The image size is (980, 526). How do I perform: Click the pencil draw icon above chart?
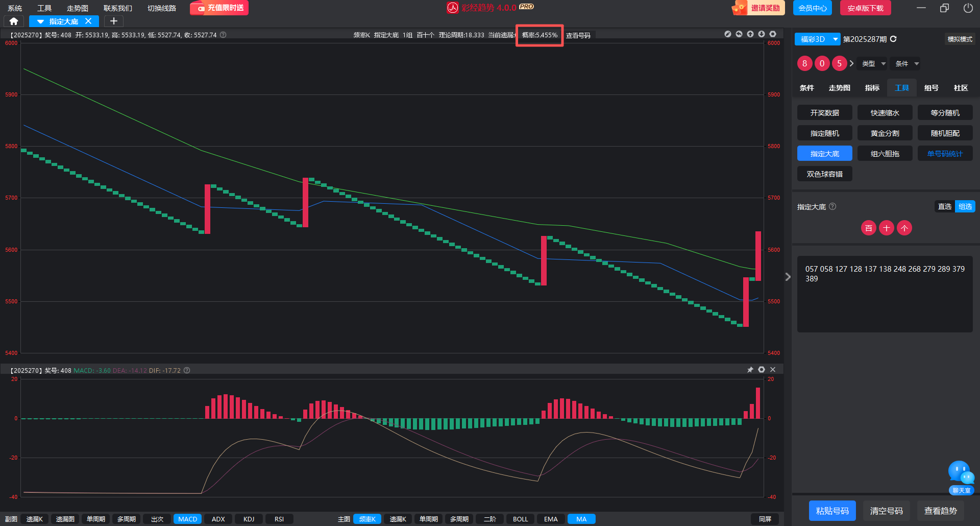[728, 34]
